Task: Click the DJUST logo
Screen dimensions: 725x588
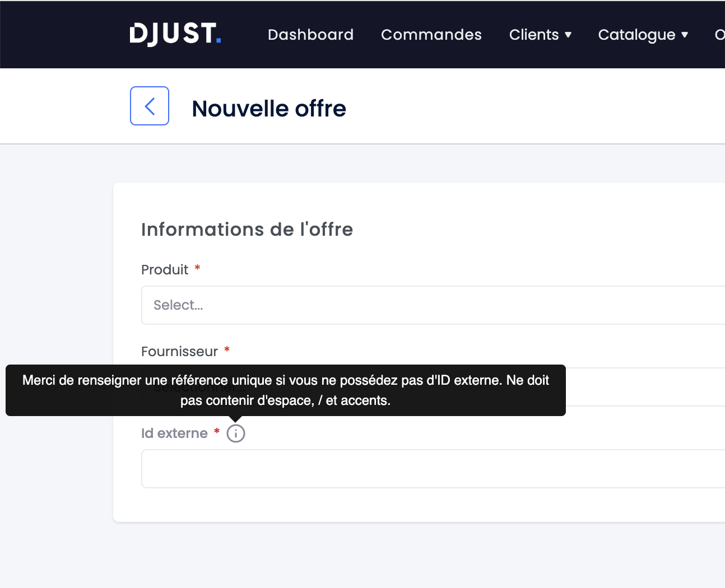Action: coord(175,34)
